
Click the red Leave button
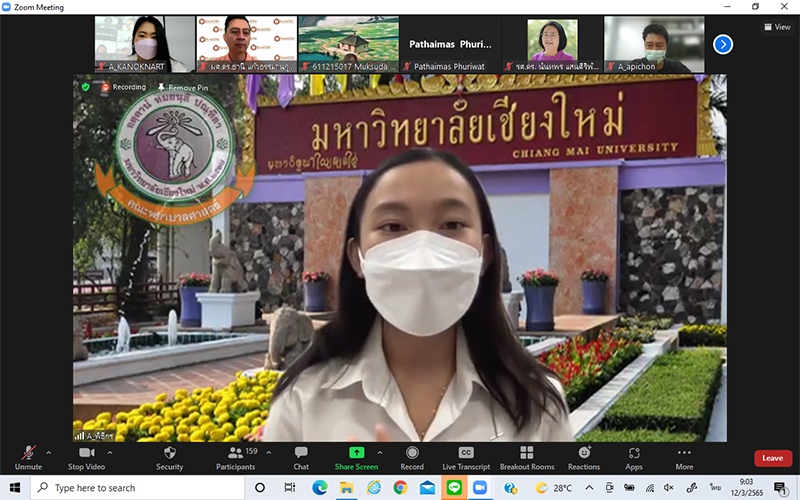(772, 458)
